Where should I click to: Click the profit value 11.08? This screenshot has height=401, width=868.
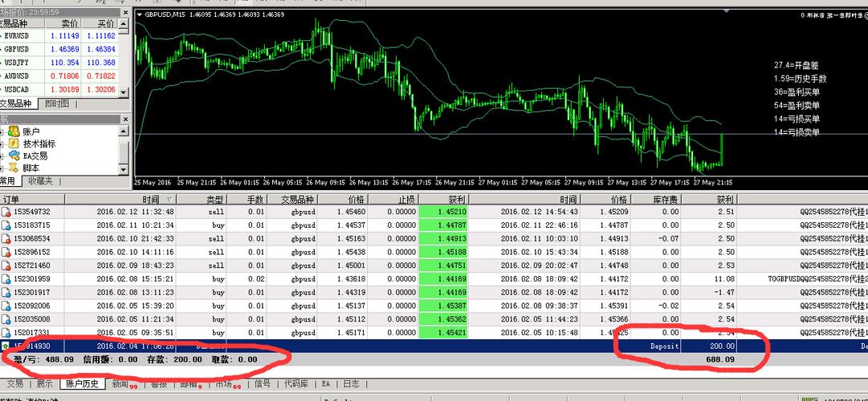coord(724,279)
